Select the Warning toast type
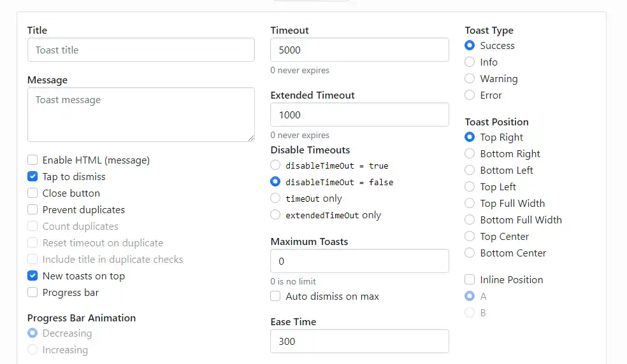This screenshot has height=364, width=627. pos(470,79)
